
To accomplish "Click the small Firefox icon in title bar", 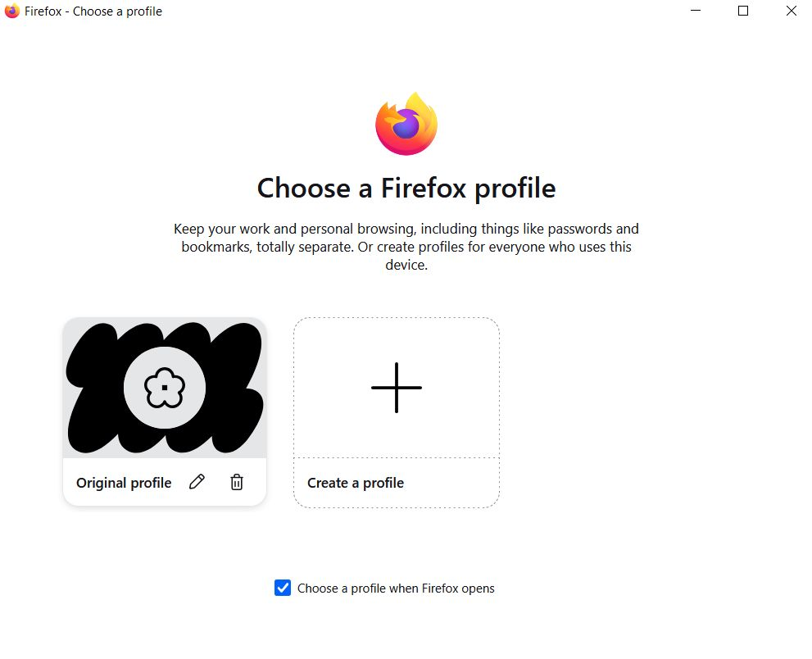I will click(x=12, y=11).
